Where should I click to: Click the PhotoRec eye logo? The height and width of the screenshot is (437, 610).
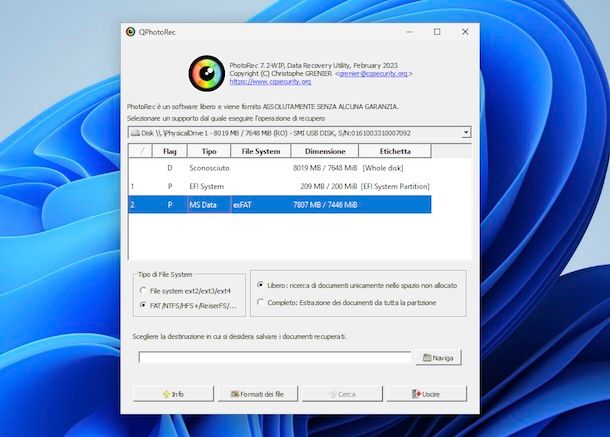pos(207,74)
